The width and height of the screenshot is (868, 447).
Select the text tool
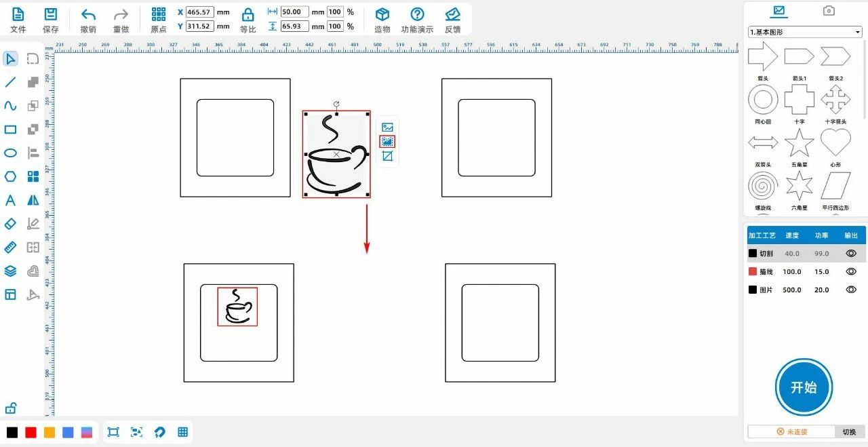pyautogui.click(x=10, y=200)
